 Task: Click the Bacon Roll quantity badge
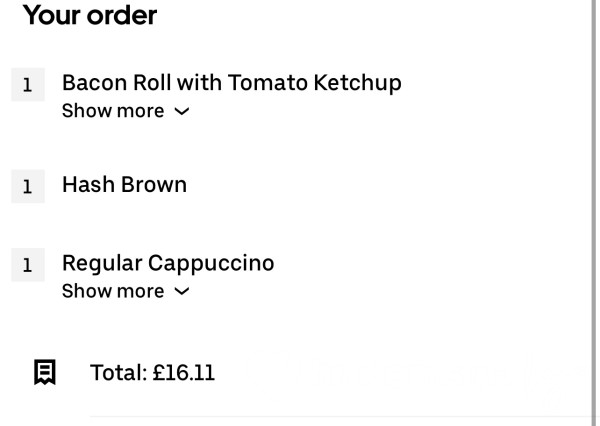click(x=28, y=85)
